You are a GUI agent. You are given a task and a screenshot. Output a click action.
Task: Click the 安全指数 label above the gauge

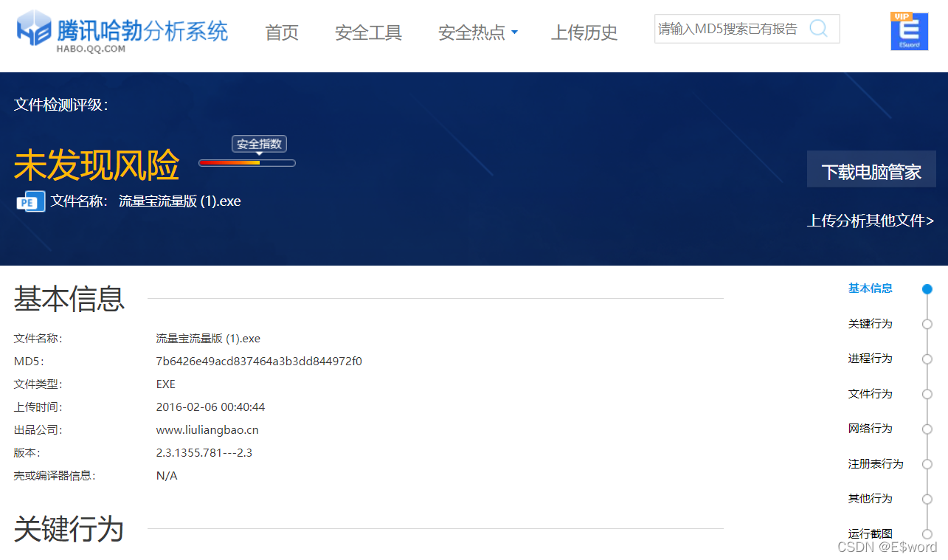point(259,144)
